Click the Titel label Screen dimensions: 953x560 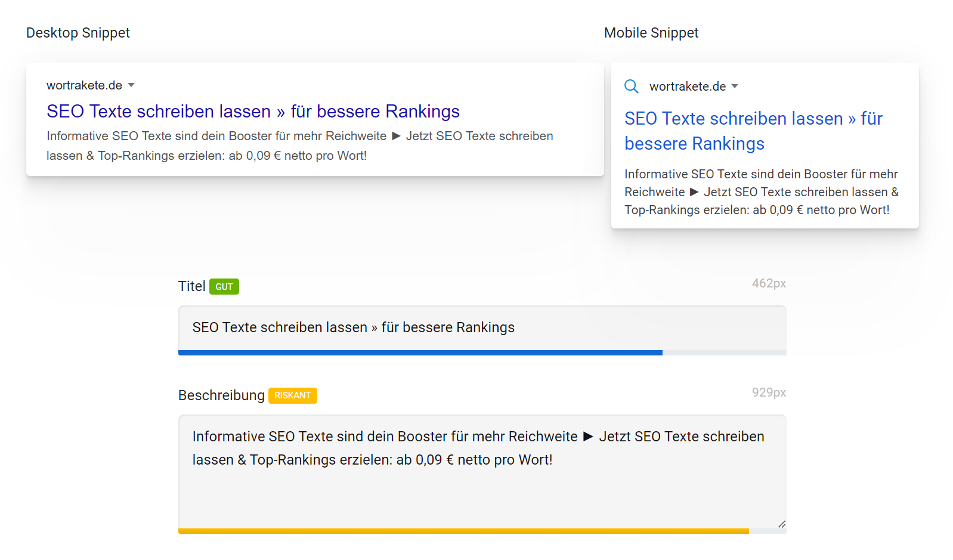coord(191,286)
